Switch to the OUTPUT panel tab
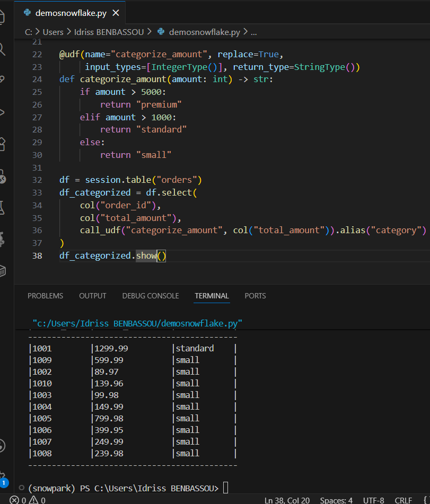 point(93,296)
